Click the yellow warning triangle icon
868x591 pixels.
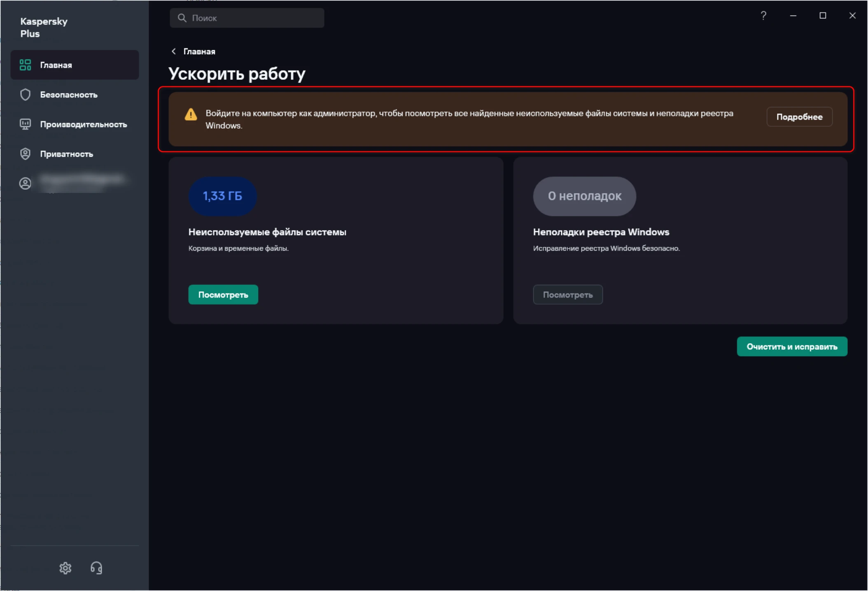pos(191,114)
